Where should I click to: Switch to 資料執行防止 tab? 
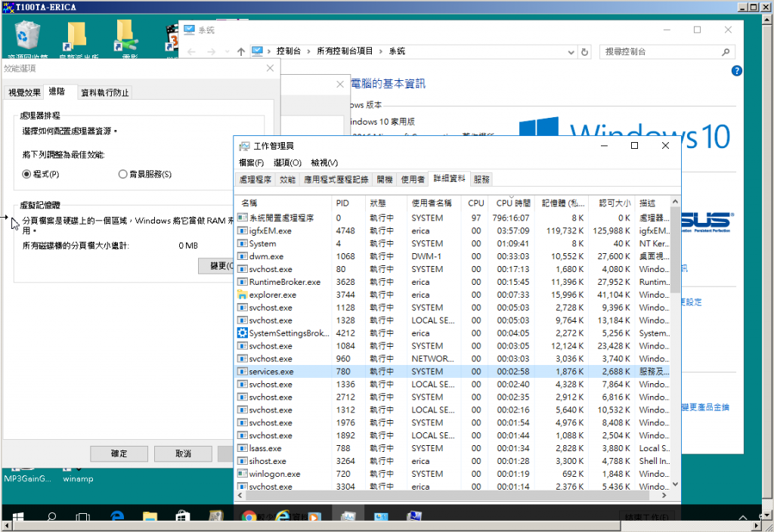pos(104,93)
